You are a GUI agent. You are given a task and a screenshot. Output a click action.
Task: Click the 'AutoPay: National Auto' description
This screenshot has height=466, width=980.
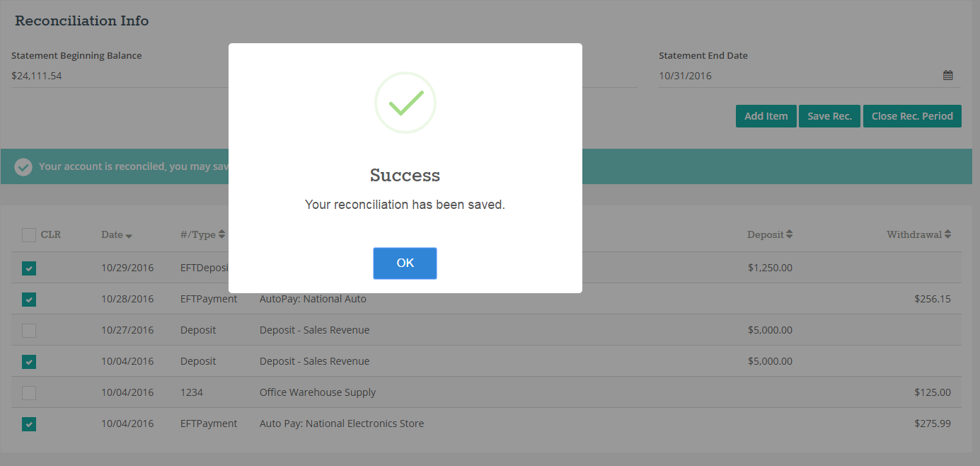tap(313, 299)
